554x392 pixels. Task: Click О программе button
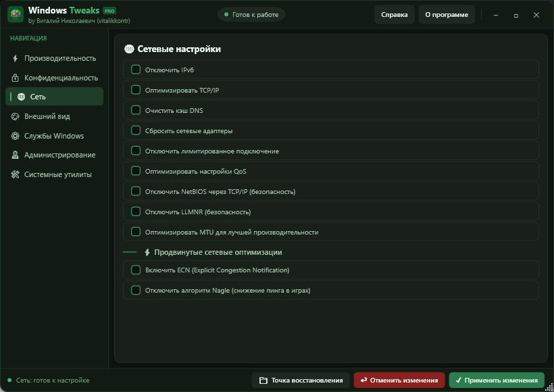click(x=447, y=14)
